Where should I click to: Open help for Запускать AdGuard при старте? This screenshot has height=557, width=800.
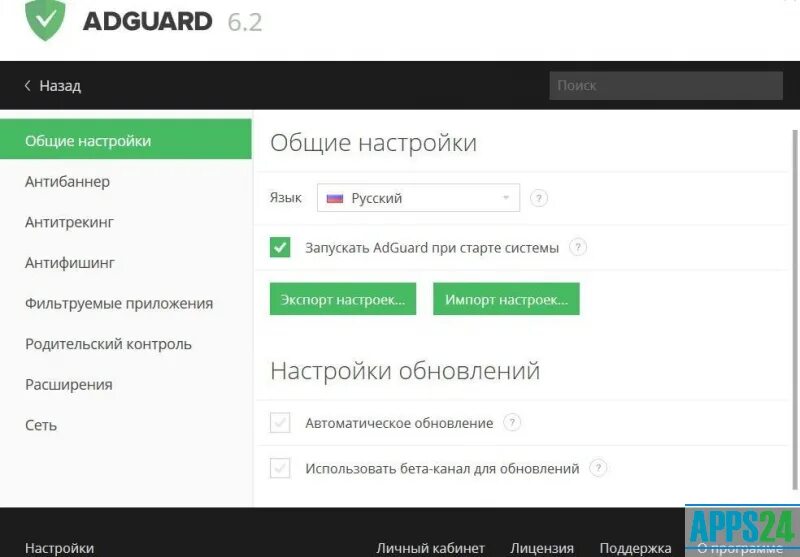[578, 247]
